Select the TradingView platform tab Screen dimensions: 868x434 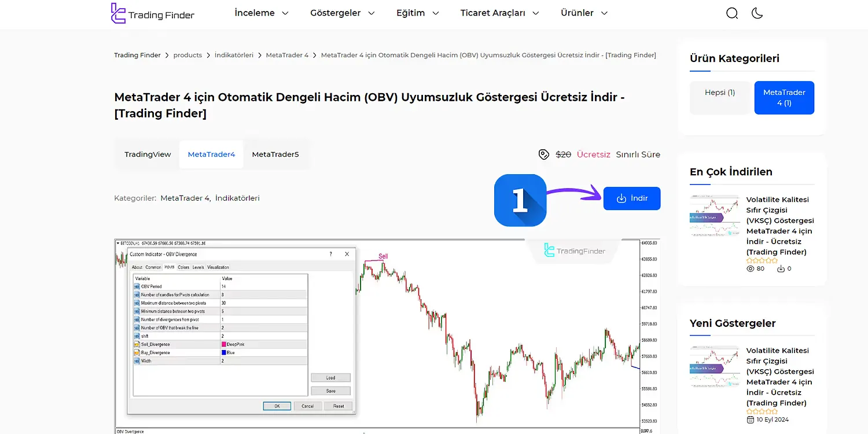(147, 154)
